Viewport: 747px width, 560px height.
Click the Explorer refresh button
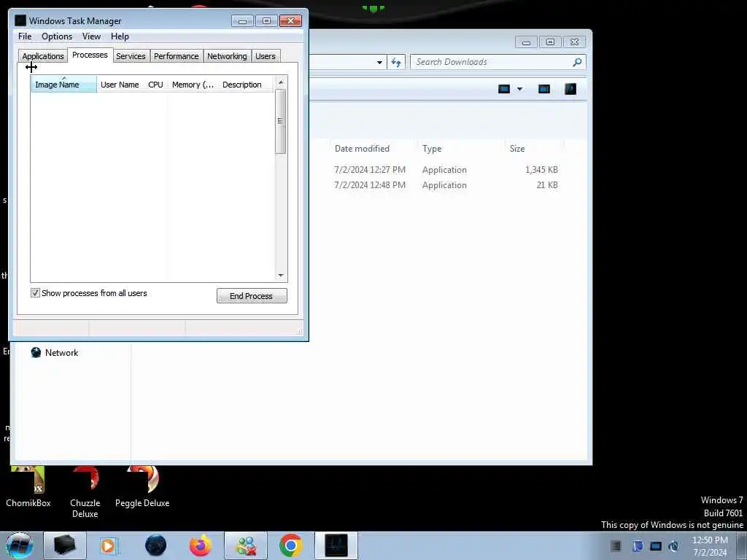pos(396,63)
